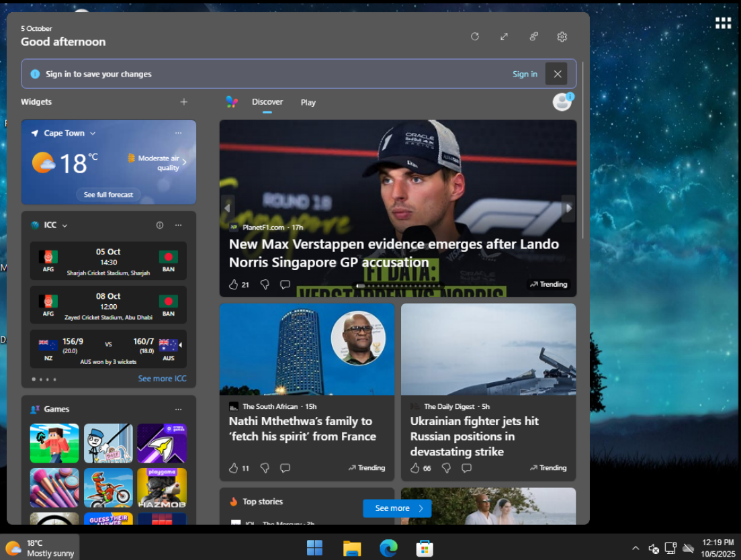Open Games widget more options
Screen dimensions: 741x560
[178, 410]
